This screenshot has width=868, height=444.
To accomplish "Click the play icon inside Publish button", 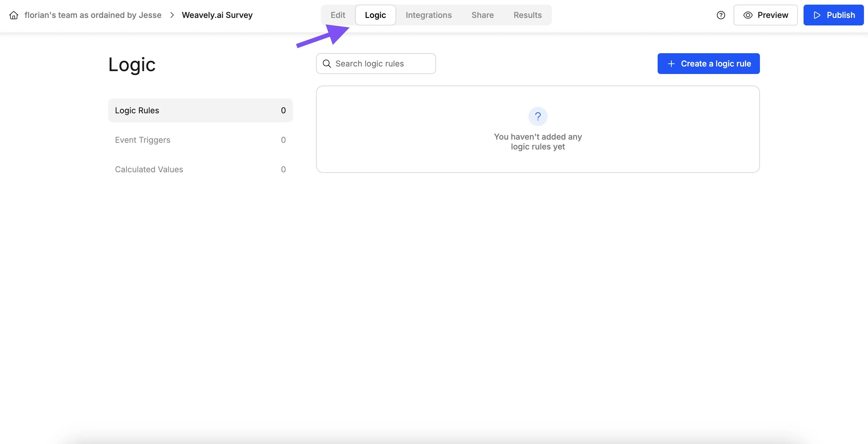I will tap(817, 15).
